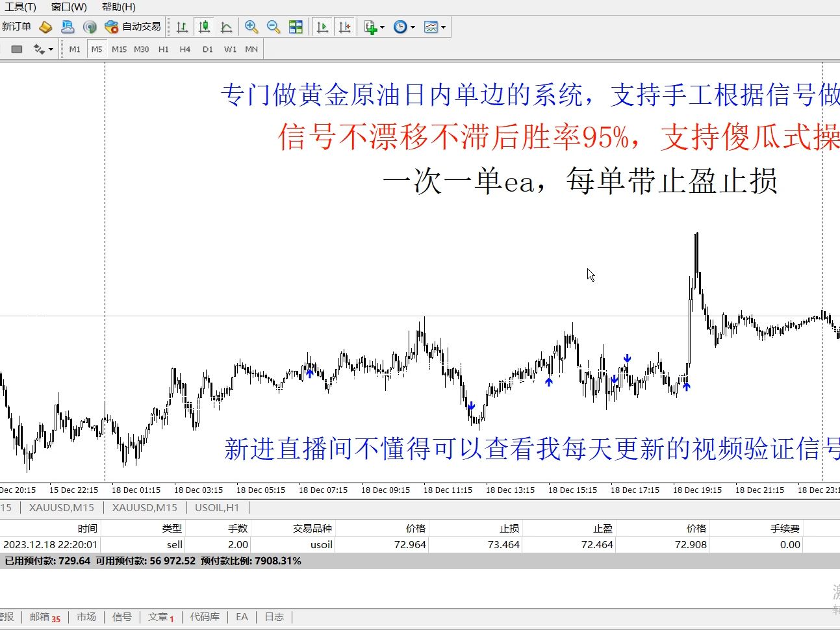
Task: Select the M15 timeframe
Action: (120, 49)
